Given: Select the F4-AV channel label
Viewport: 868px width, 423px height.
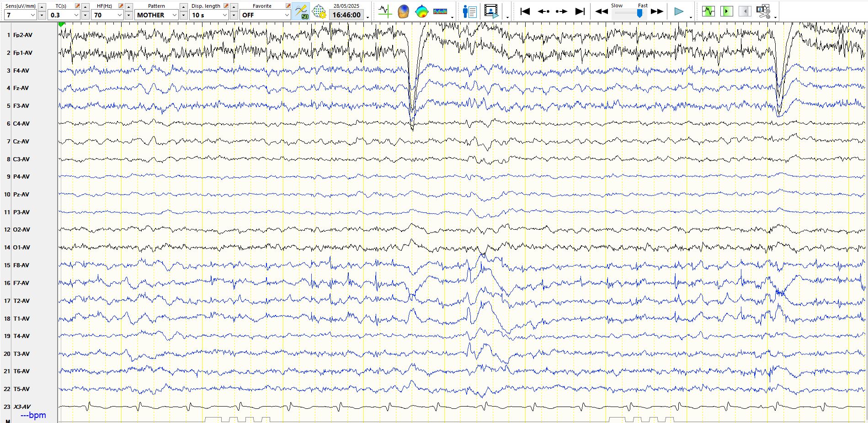Looking at the screenshot, I should coord(21,71).
